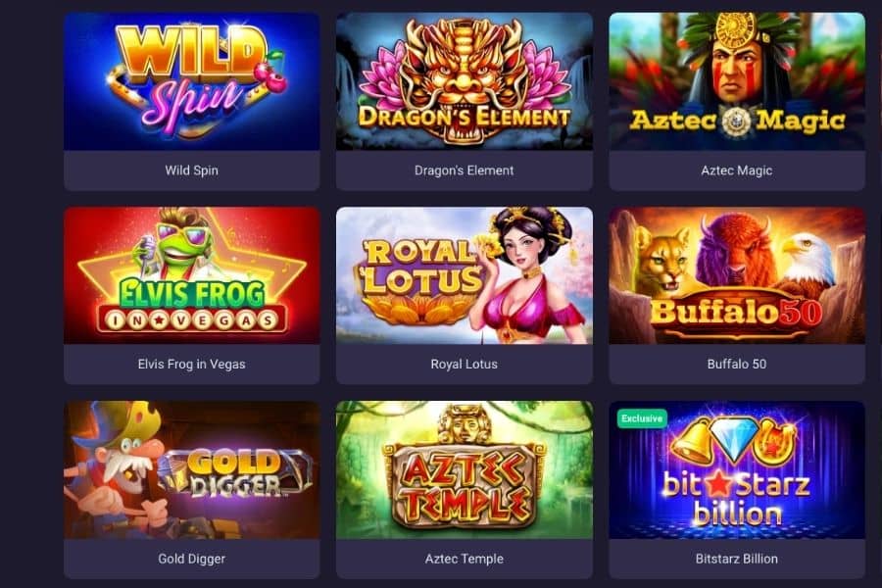Click the Gold Digger title label
This screenshot has height=588, width=882.
[x=192, y=559]
